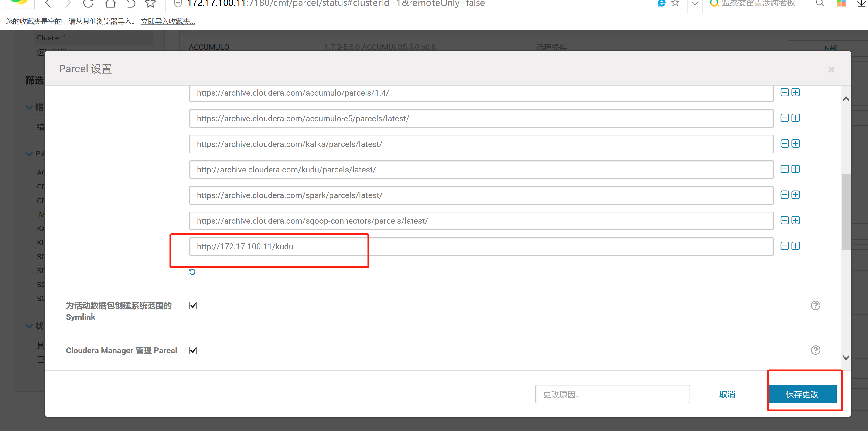Screen dimensions: 868x431
Task: Open the address bar dropdown chevron
Action: tap(694, 3)
